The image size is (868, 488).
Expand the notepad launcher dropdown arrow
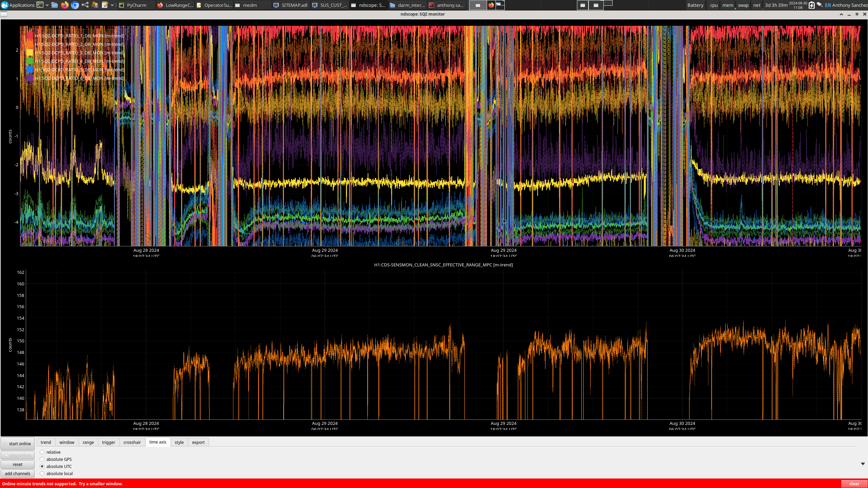coord(112,5)
